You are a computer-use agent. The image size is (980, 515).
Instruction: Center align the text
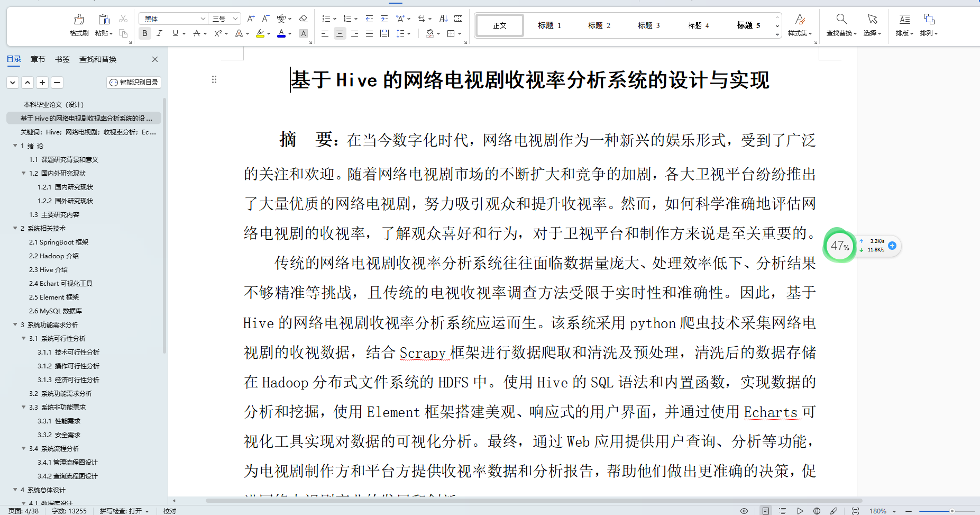pos(340,33)
